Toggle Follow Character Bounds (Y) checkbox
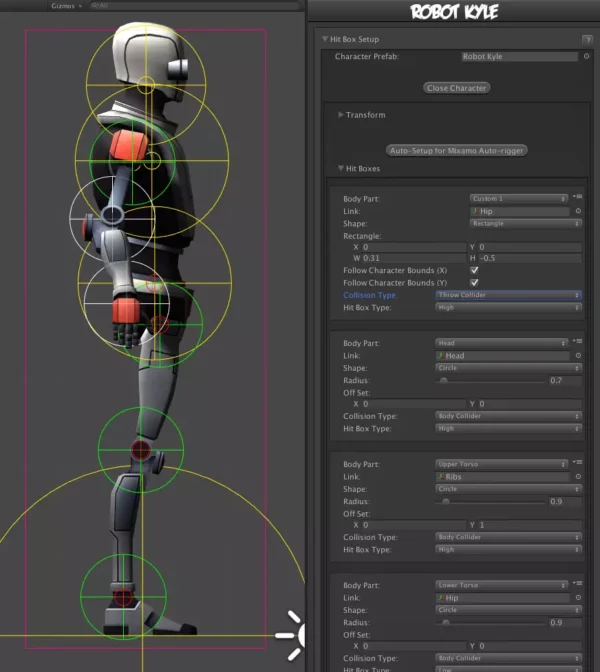The width and height of the screenshot is (600, 672). point(474,283)
